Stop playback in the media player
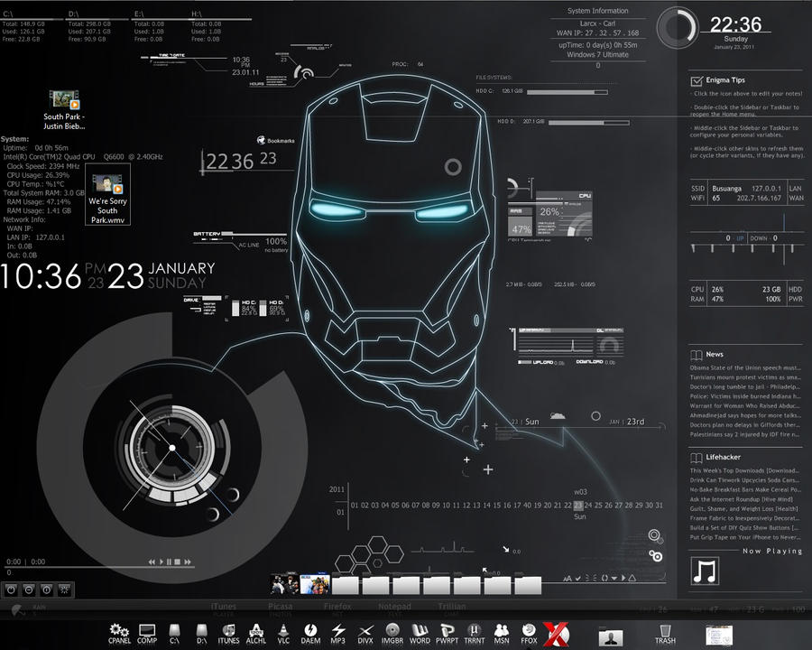The width and height of the screenshot is (812, 650). pyautogui.click(x=178, y=562)
